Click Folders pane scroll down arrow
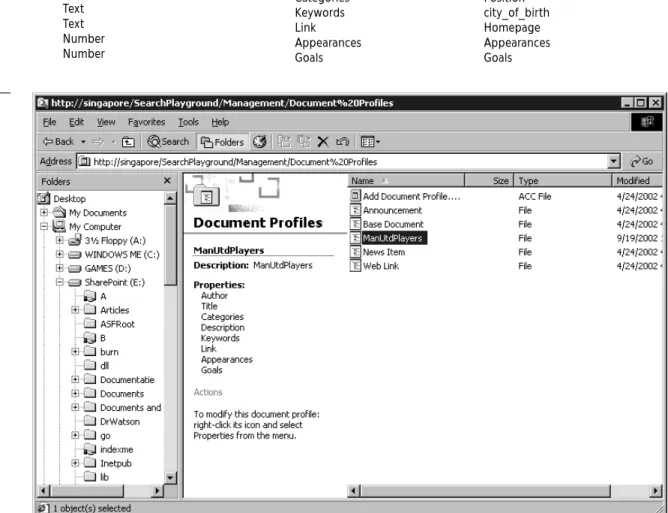668x513 pixels. point(170,478)
